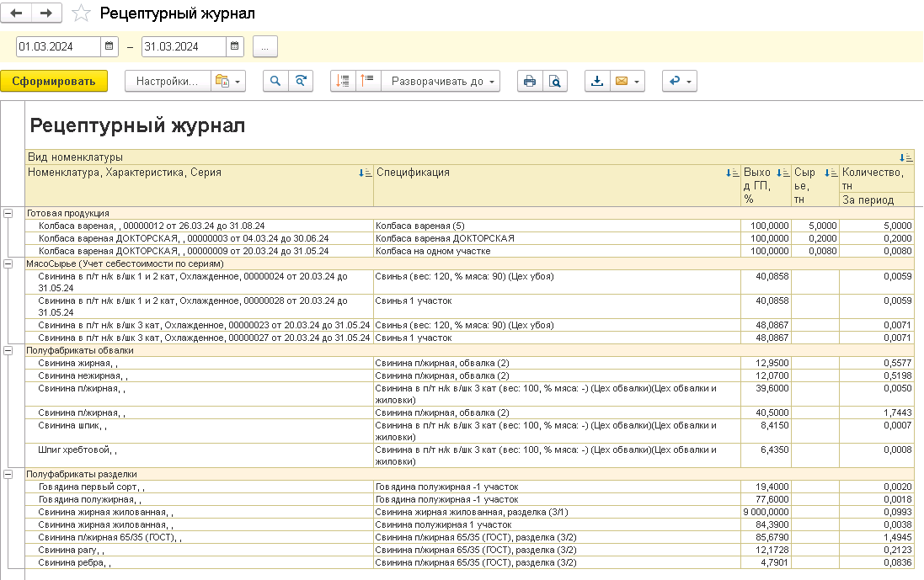
Task: Collapse the 'Полуфабрикаты разделки' group
Action: 8,474
